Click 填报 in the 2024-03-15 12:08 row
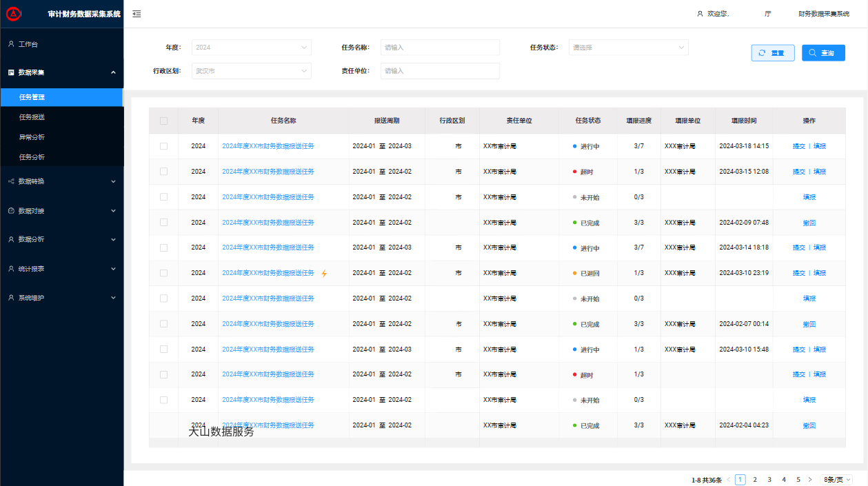 click(x=820, y=172)
